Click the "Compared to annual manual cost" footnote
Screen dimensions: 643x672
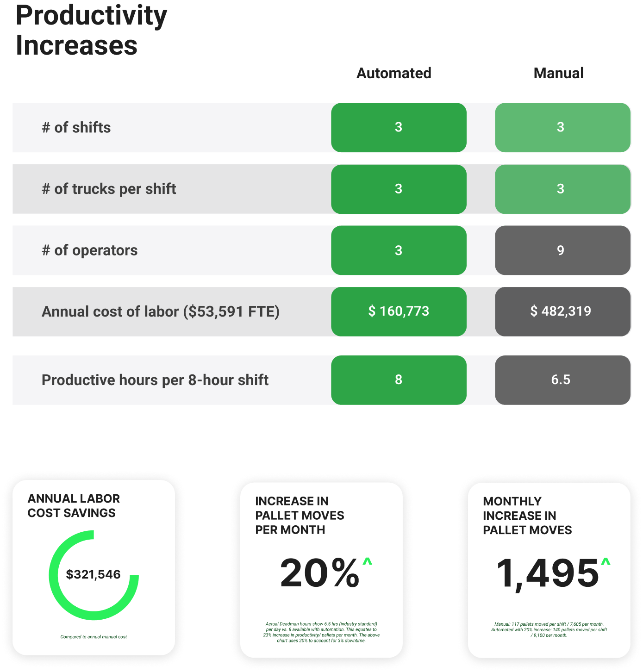click(94, 637)
